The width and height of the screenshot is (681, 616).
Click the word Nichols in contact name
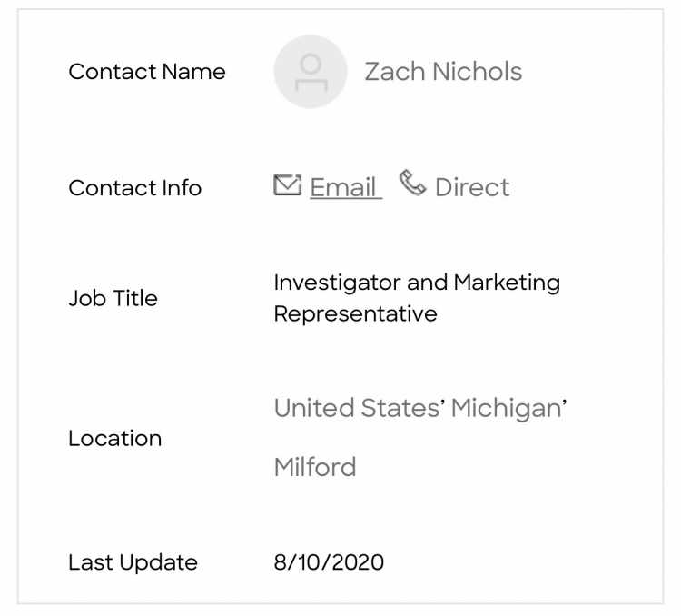pos(477,71)
